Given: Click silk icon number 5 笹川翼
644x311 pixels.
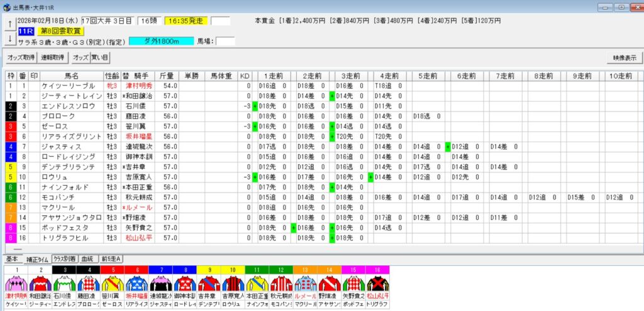Looking at the screenshot, I should [113, 283].
